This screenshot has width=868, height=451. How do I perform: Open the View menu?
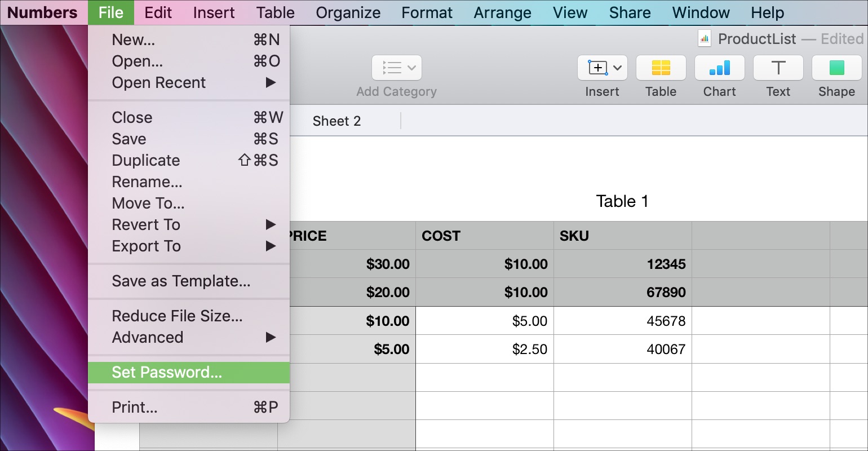(570, 12)
